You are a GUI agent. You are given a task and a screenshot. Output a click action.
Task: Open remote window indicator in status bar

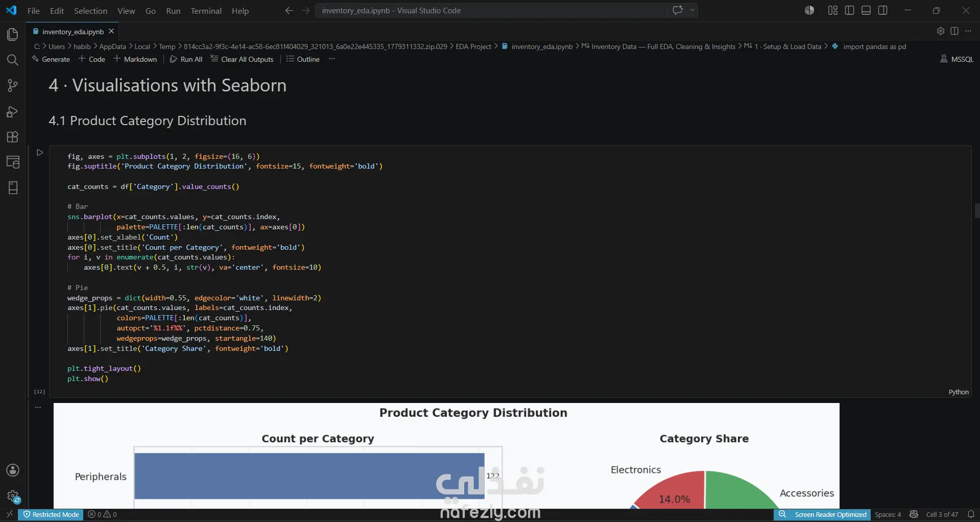coord(9,514)
